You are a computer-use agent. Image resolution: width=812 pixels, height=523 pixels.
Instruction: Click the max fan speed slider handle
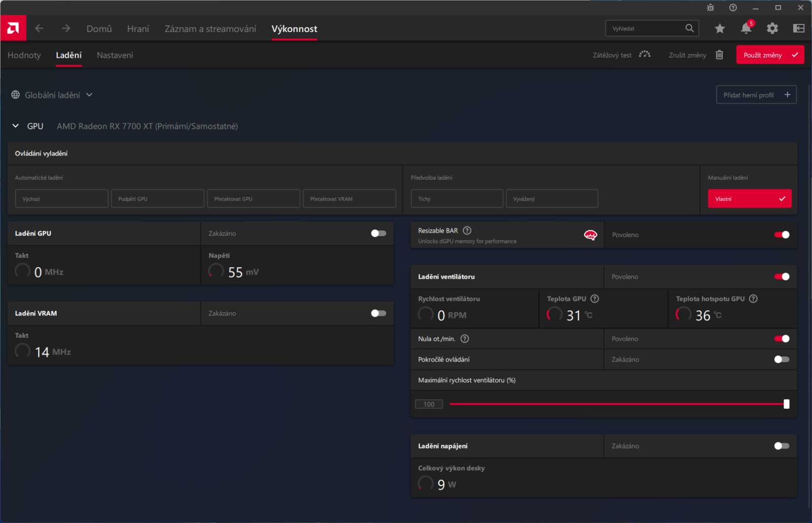(786, 404)
